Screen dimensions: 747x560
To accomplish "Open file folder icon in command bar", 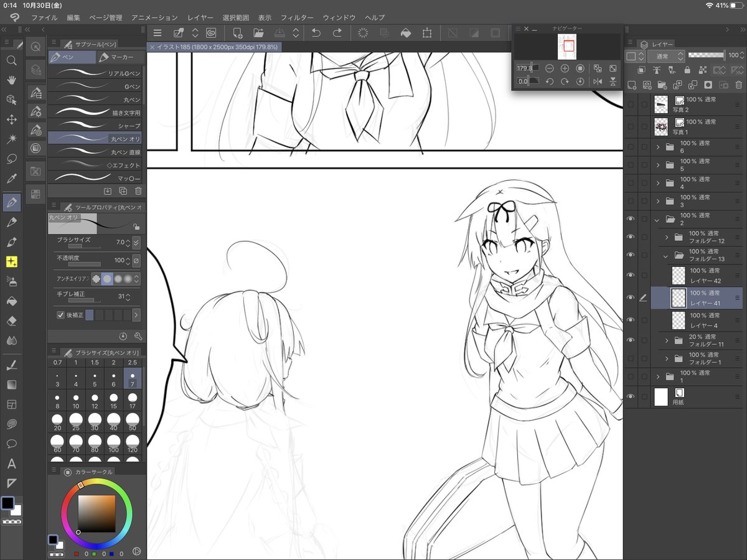I will click(x=258, y=33).
